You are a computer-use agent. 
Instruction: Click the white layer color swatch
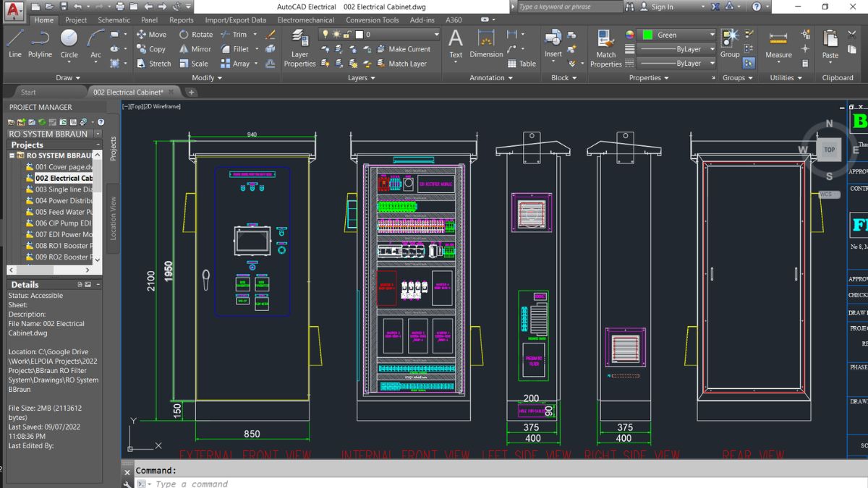(x=359, y=34)
